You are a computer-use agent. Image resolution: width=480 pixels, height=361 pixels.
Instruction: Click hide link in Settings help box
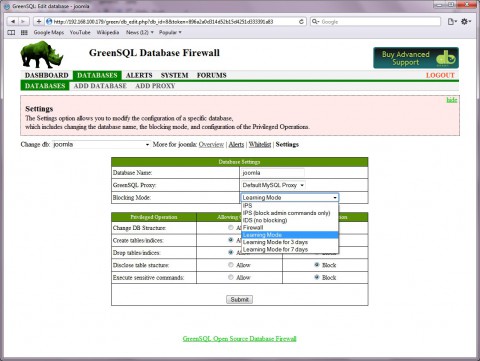point(452,100)
